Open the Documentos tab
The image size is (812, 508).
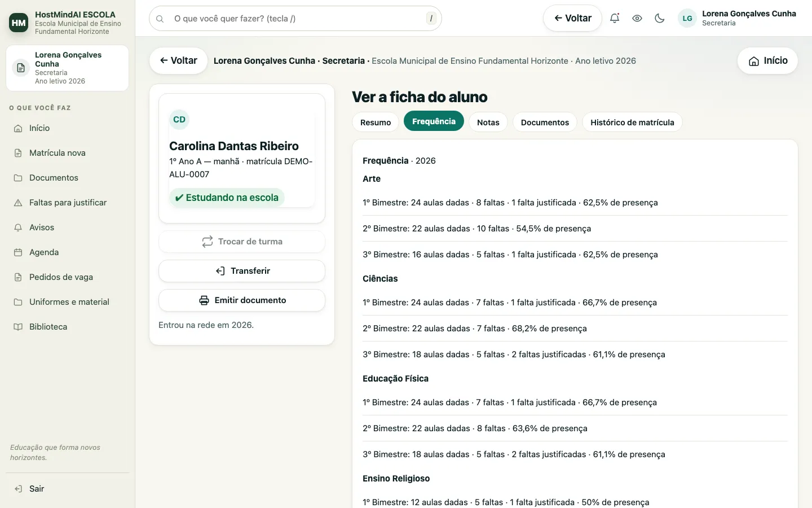(545, 122)
